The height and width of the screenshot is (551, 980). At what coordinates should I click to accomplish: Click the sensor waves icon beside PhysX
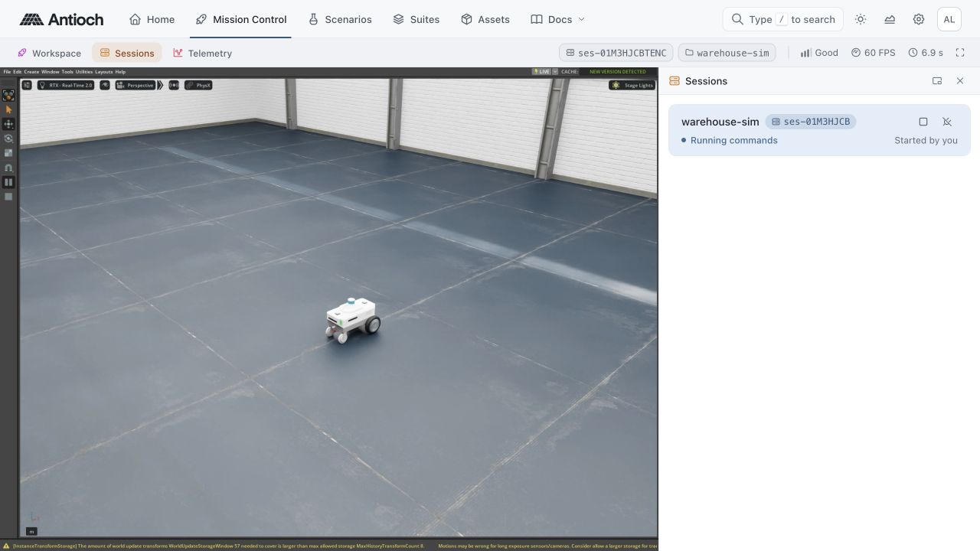coord(174,85)
